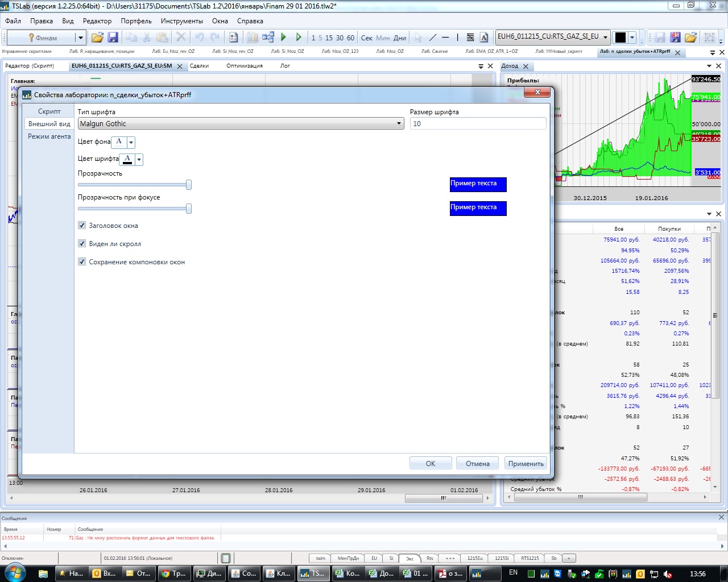Disable 'Сохранение компоновки окон' checkbox
Viewport: 728px width, 582px height.
click(82, 262)
